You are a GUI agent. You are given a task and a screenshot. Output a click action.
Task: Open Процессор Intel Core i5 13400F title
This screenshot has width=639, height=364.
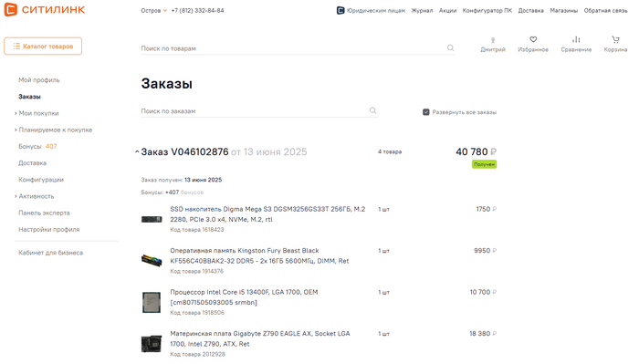244,297
